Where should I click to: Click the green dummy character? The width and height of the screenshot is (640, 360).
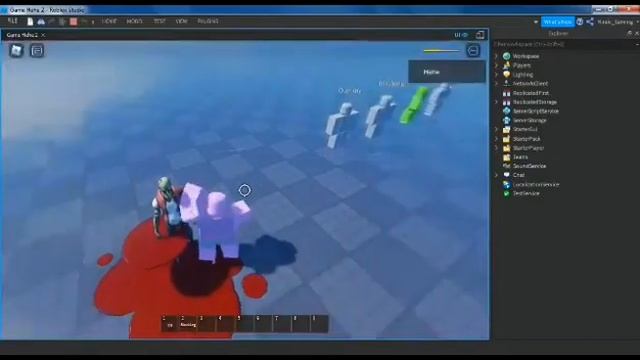click(413, 105)
